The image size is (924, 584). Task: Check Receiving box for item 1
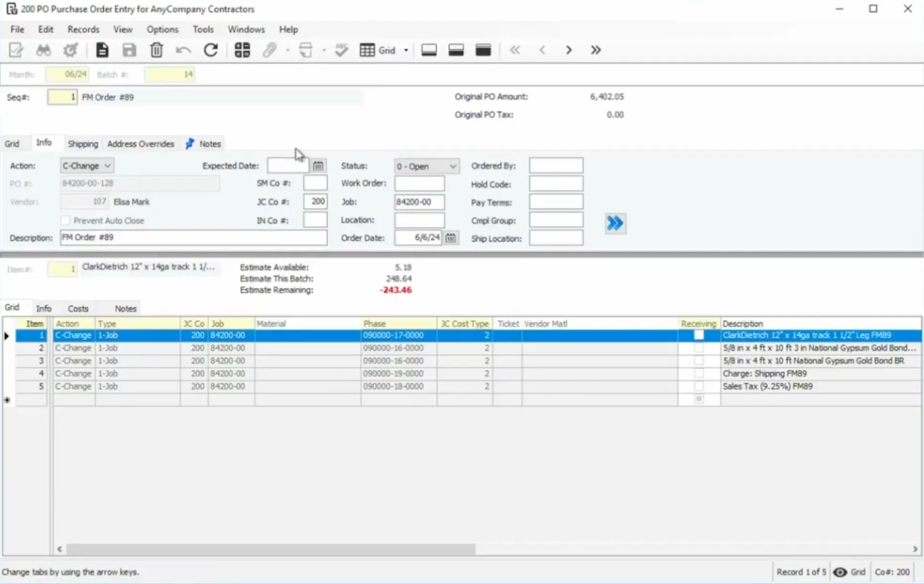click(699, 335)
